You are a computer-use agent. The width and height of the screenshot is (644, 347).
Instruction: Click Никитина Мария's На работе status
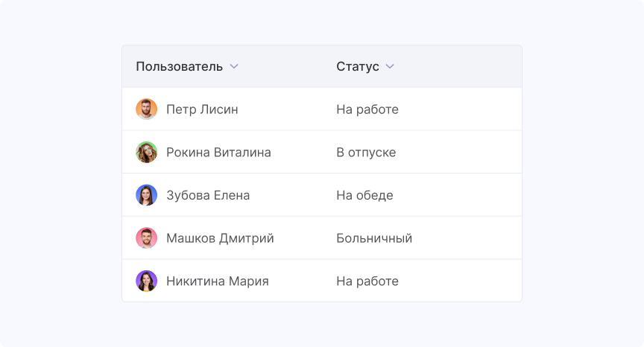[367, 281]
